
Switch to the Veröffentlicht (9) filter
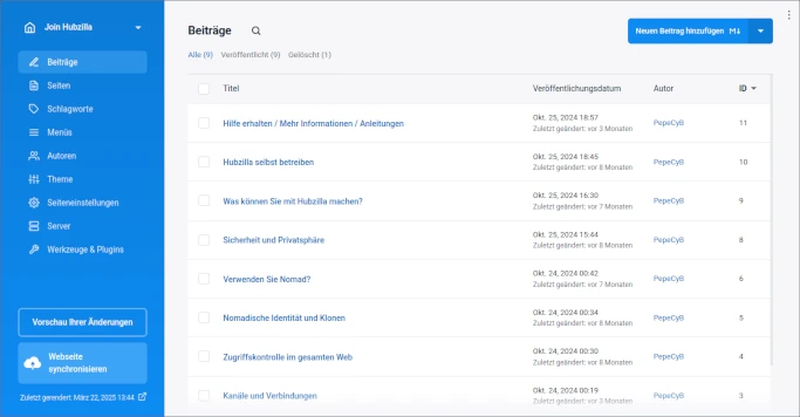[250, 55]
